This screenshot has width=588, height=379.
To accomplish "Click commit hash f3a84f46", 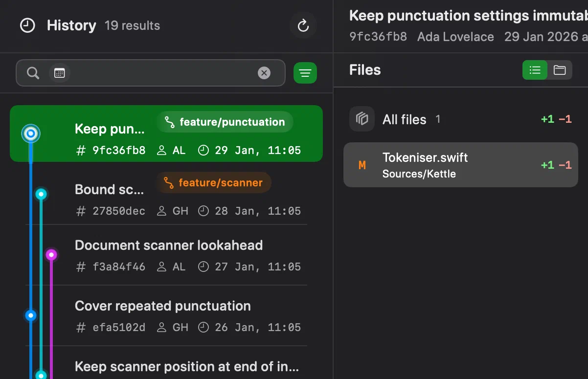I will tap(119, 267).
